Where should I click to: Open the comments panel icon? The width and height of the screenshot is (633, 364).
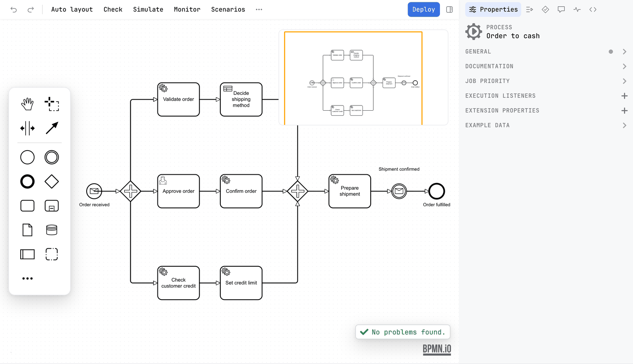561,9
